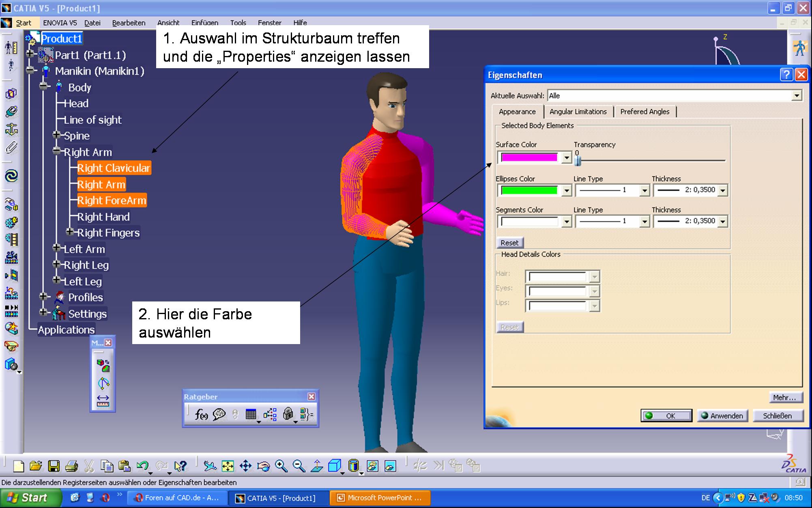Click the Zoom Out magnifier
This screenshot has height=508, width=812.
(299, 466)
